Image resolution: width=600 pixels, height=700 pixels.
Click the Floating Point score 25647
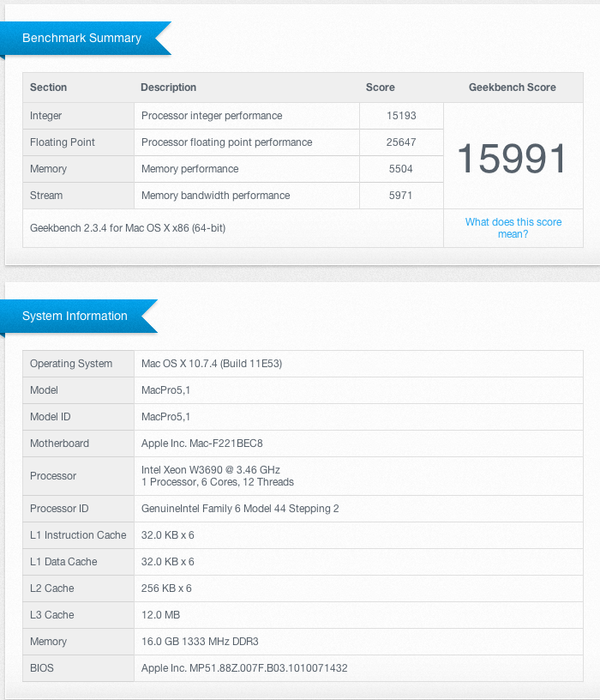click(401, 142)
